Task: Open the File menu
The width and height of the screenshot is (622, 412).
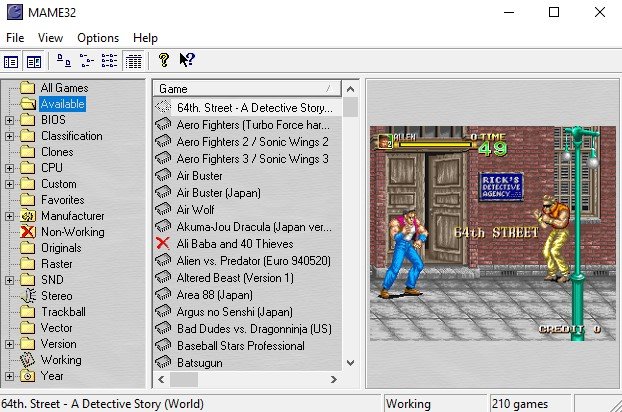Action: [15, 38]
